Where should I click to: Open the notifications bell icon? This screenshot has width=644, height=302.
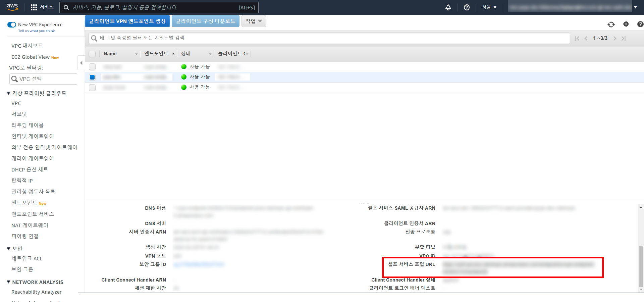(448, 7)
